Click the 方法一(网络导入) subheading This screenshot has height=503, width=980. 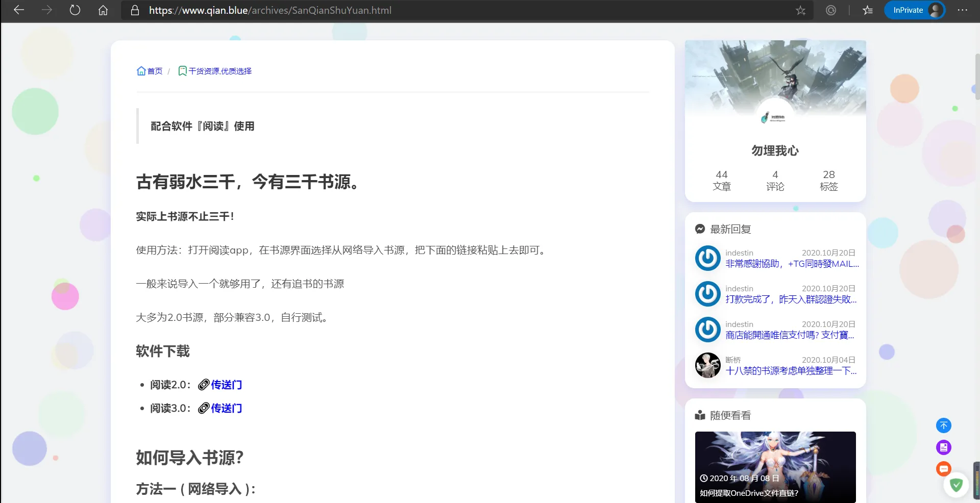[x=196, y=489]
